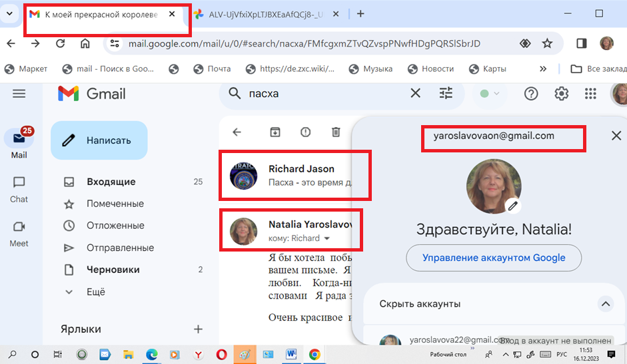The image size is (627, 364).
Task: Bookmark this page with star icon
Action: (x=547, y=43)
